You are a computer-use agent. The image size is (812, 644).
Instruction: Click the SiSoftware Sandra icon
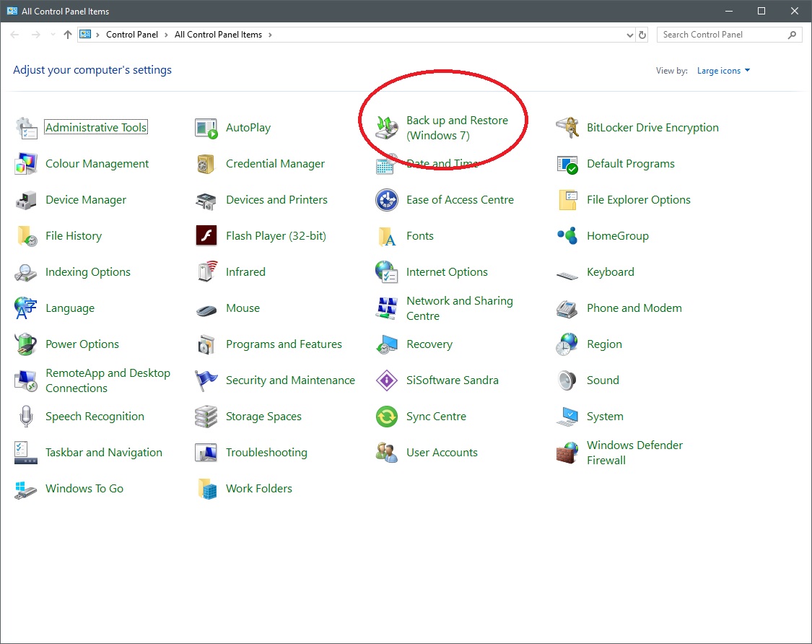coord(387,380)
